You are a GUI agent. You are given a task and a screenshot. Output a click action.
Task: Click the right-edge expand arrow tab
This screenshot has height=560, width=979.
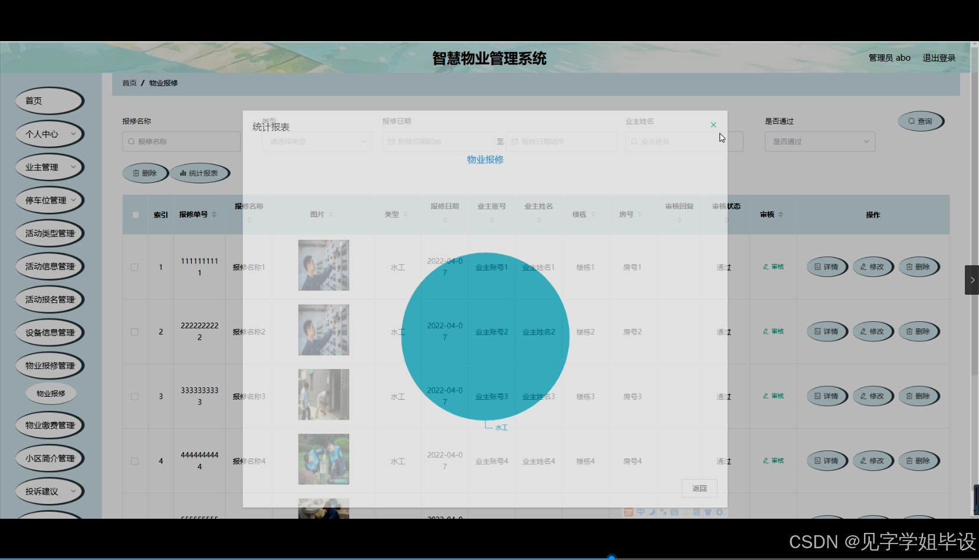(x=972, y=280)
